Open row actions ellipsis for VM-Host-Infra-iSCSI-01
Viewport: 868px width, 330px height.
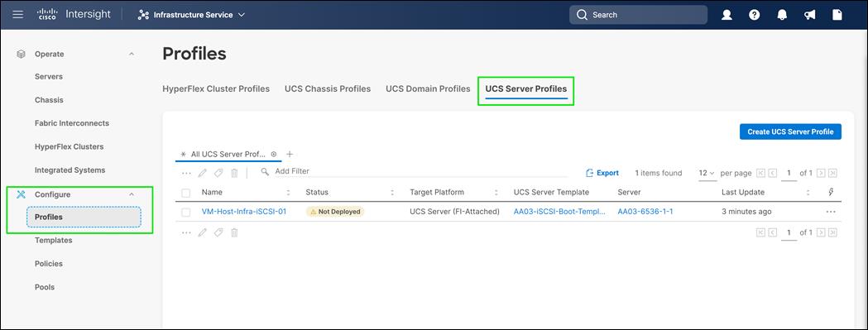tap(831, 212)
